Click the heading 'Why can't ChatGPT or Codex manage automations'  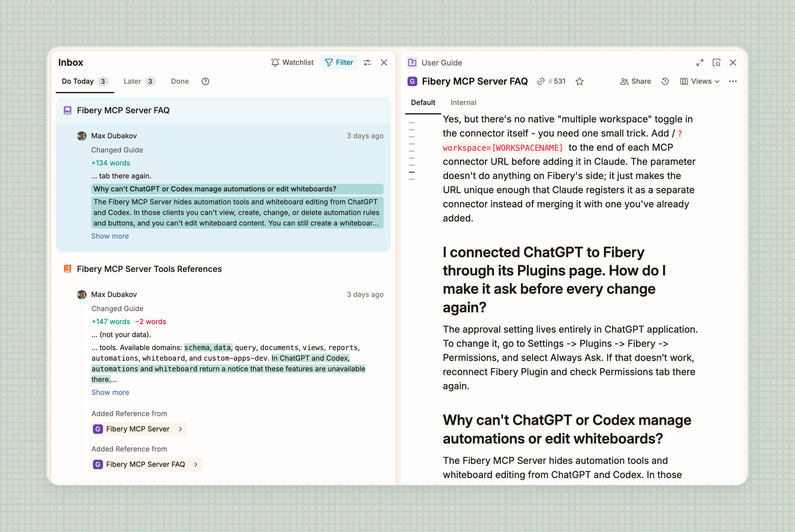(566, 429)
